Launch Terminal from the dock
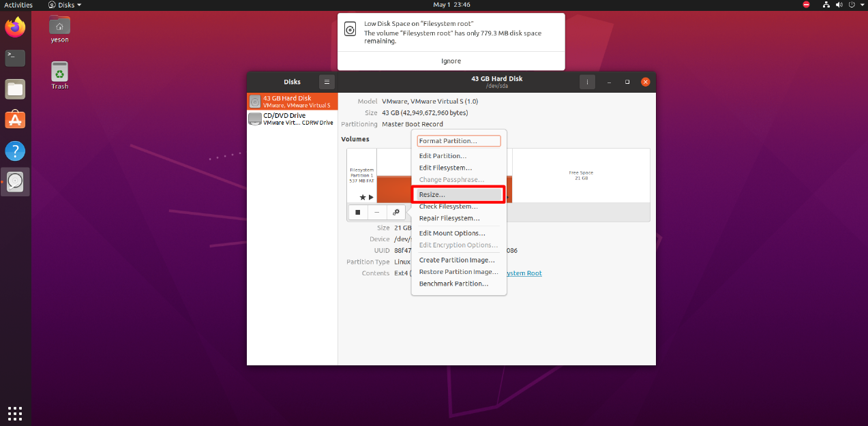868x426 pixels. point(15,58)
